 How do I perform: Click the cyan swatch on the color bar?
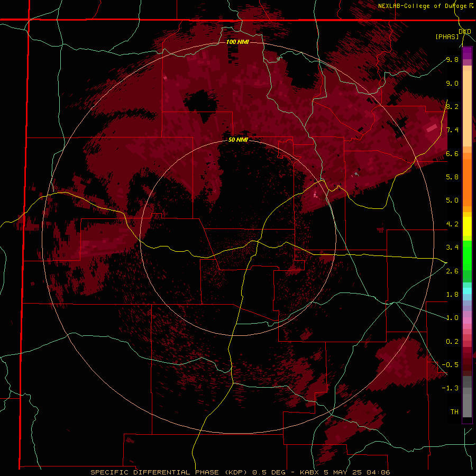(x=467, y=291)
